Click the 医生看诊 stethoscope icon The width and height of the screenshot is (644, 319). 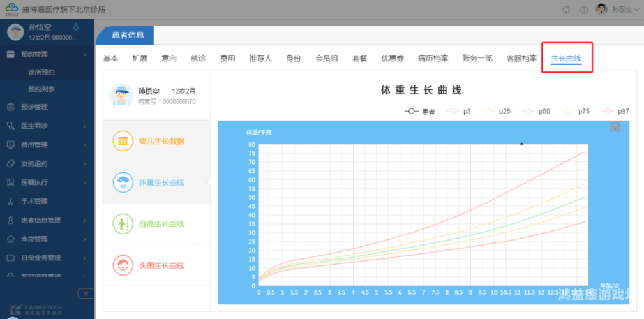pyautogui.click(x=11, y=126)
